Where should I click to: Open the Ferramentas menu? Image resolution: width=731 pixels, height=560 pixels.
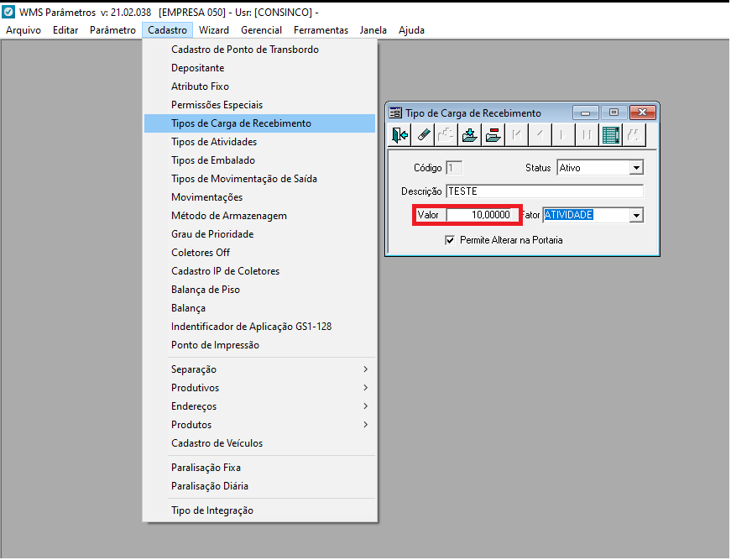tap(321, 30)
